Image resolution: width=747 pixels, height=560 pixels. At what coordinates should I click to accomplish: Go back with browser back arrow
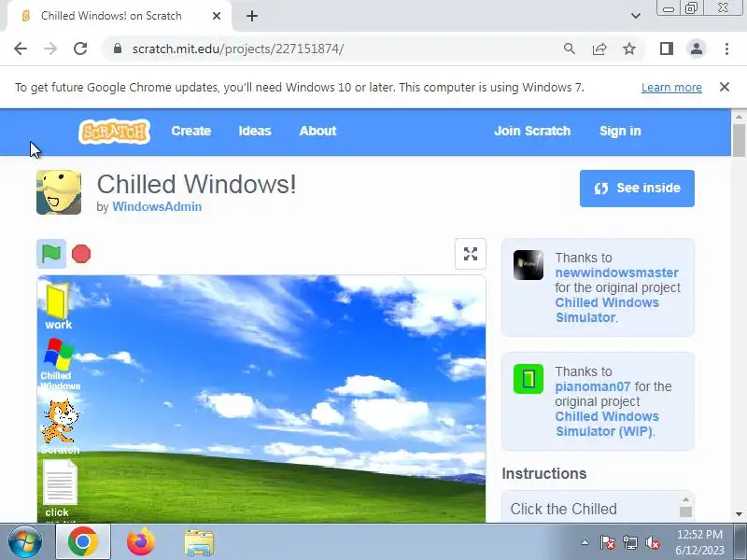[x=21, y=49]
